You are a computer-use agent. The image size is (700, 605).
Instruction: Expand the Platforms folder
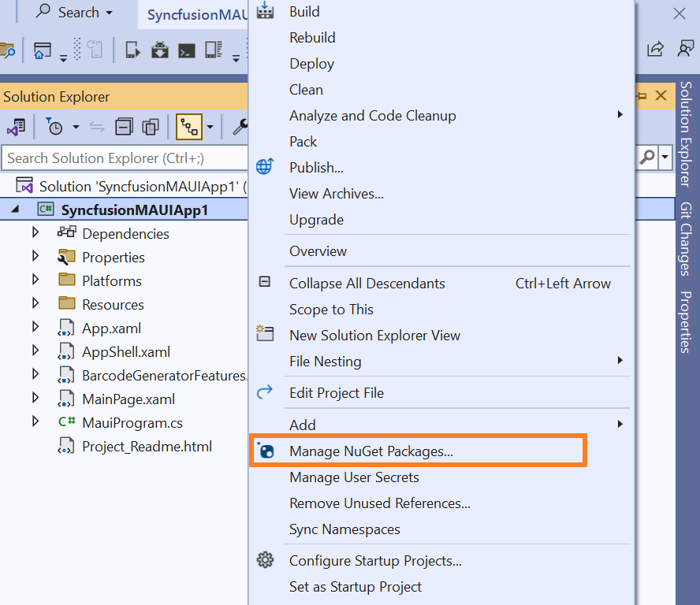click(35, 280)
